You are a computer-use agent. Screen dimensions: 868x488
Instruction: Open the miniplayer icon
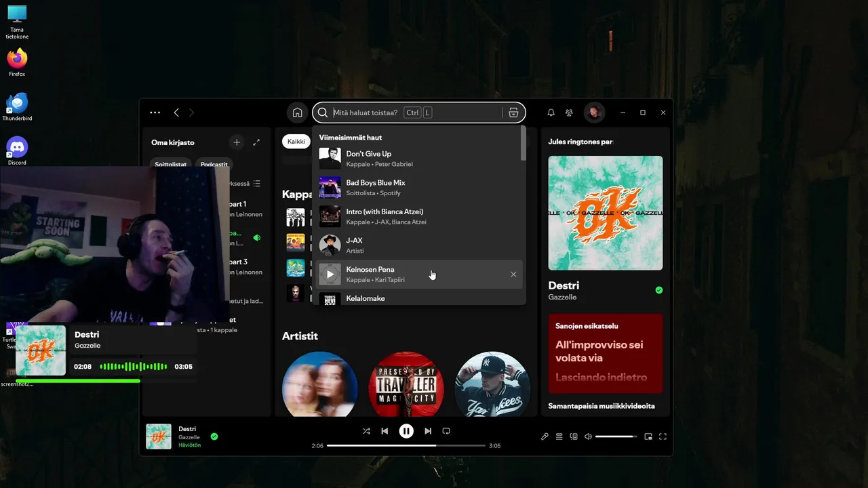(x=648, y=436)
